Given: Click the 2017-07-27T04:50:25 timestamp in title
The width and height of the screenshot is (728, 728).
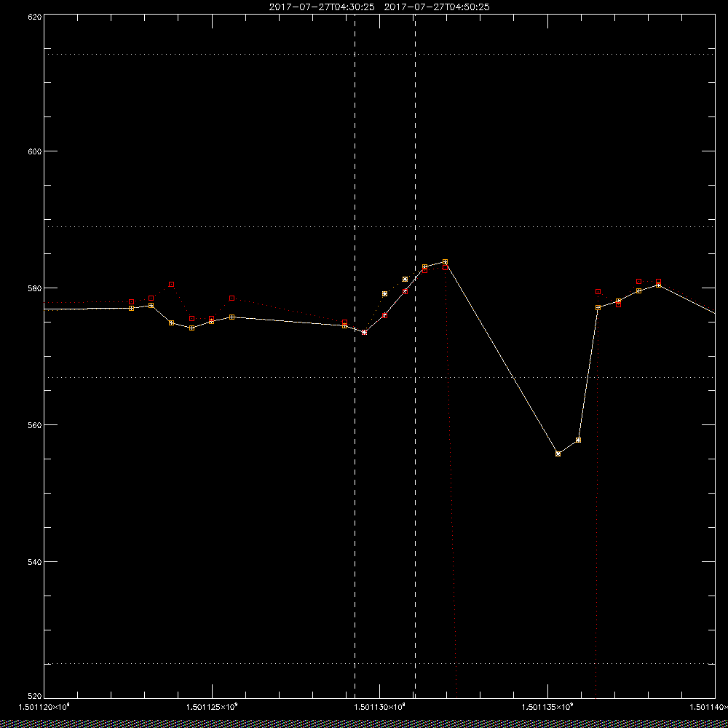Looking at the screenshot, I should click(x=437, y=7).
